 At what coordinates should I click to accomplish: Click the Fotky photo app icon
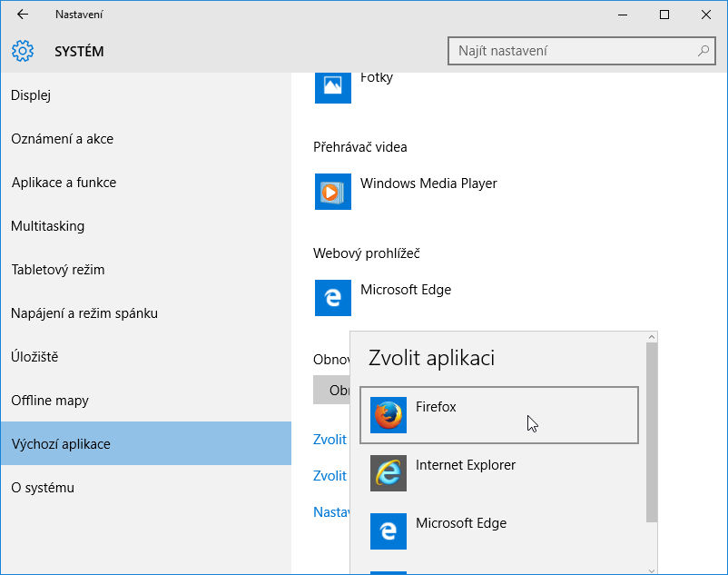(x=333, y=87)
